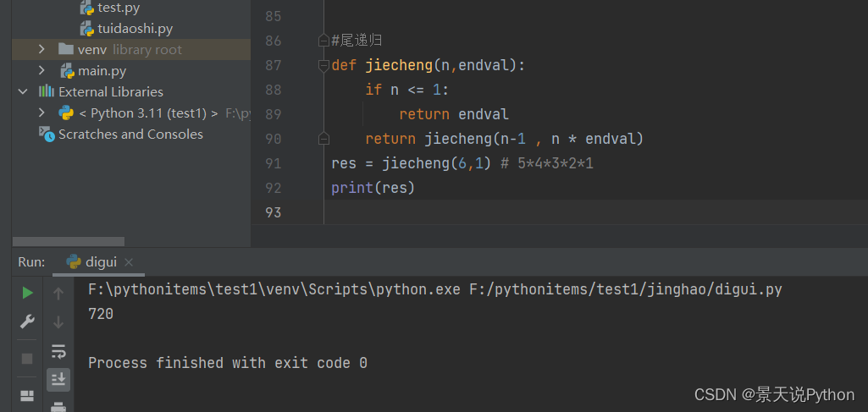Click the Python 3.11 (test1) SDK entry

(x=148, y=113)
